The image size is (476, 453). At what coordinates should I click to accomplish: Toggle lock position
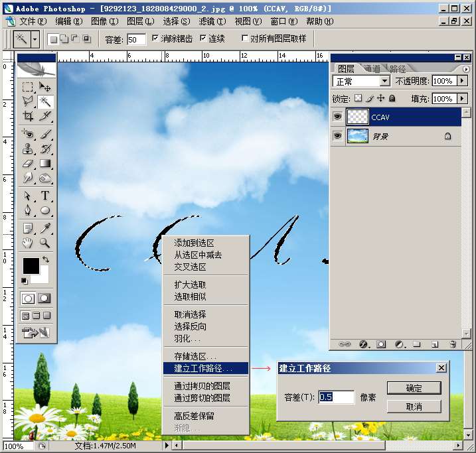tap(380, 98)
